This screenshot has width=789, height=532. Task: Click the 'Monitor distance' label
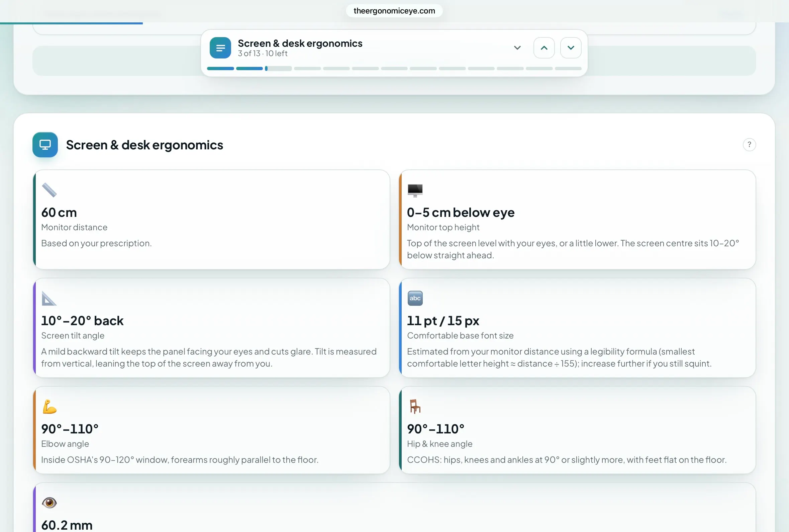[74, 227]
